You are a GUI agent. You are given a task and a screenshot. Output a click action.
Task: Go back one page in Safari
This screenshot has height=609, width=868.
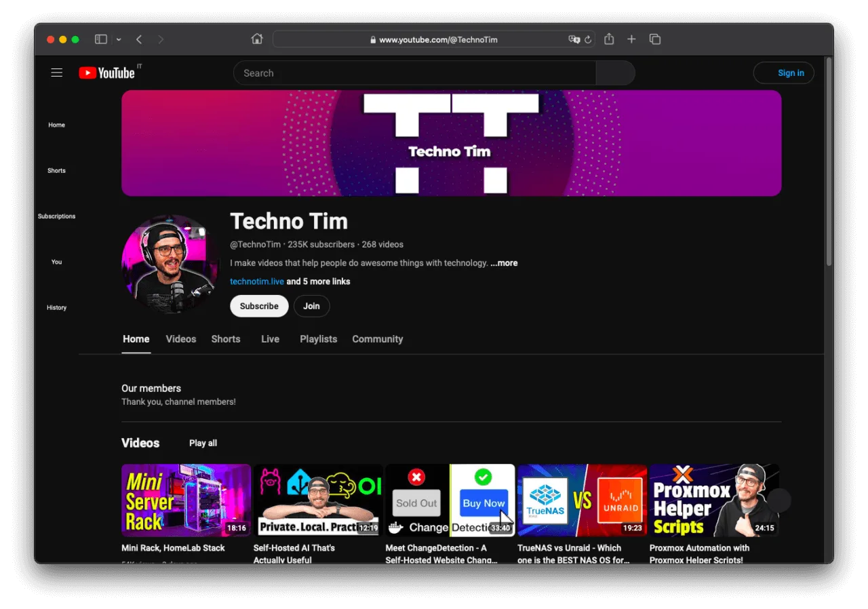pos(139,39)
